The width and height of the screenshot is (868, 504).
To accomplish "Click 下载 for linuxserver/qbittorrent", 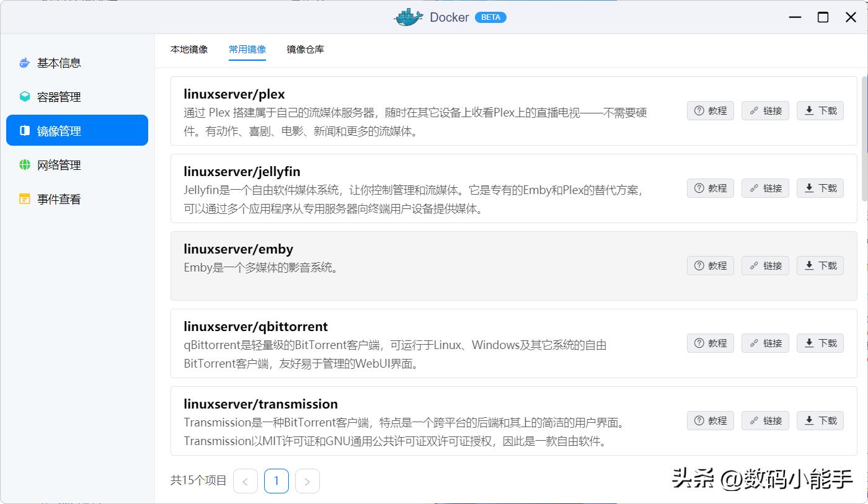I will (x=820, y=343).
